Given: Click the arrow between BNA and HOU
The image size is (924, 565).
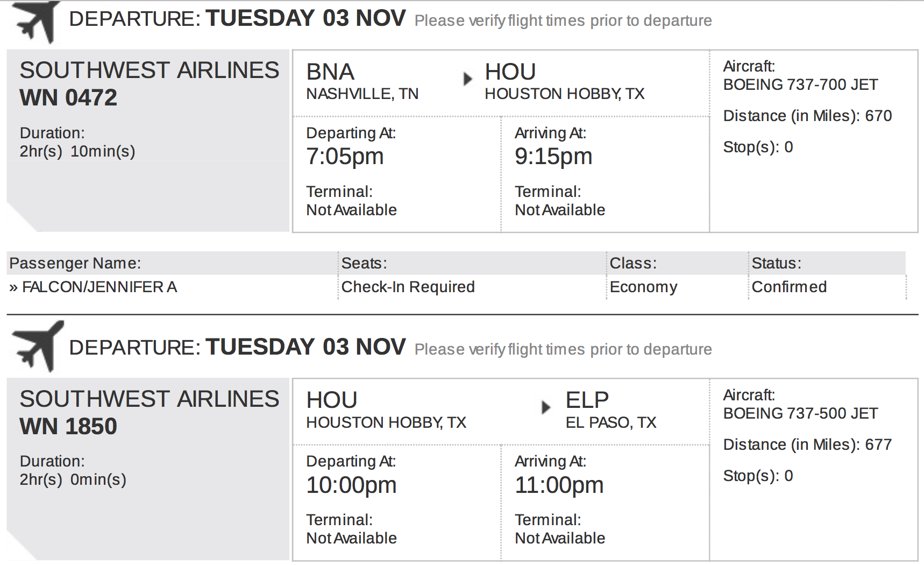Looking at the screenshot, I should (467, 79).
